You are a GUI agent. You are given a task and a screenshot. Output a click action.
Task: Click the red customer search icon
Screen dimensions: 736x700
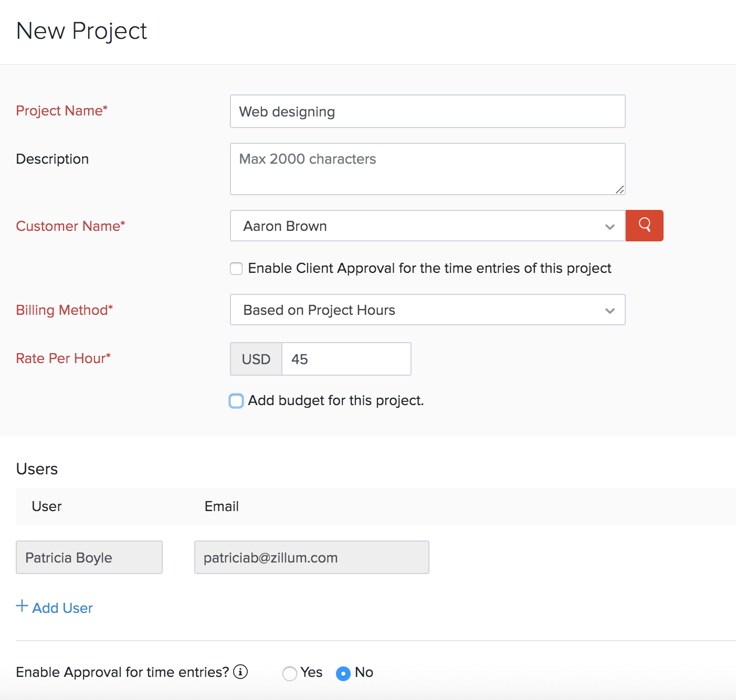[644, 226]
